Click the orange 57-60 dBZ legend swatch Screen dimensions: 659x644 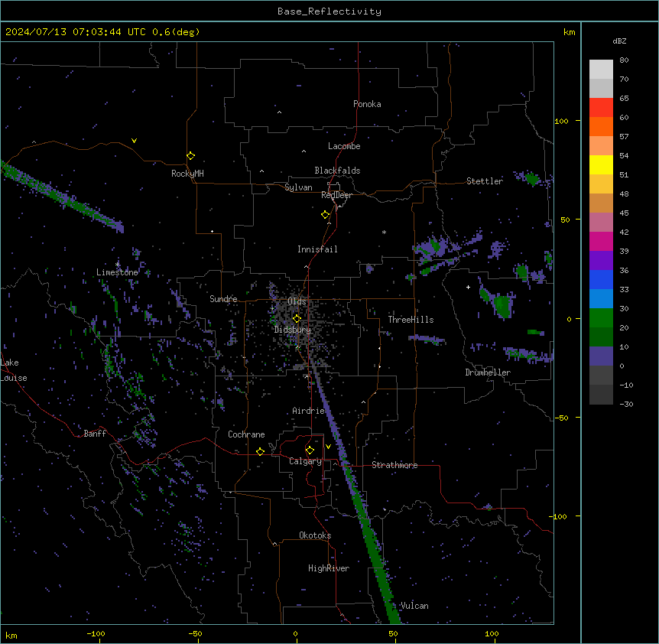601,126
